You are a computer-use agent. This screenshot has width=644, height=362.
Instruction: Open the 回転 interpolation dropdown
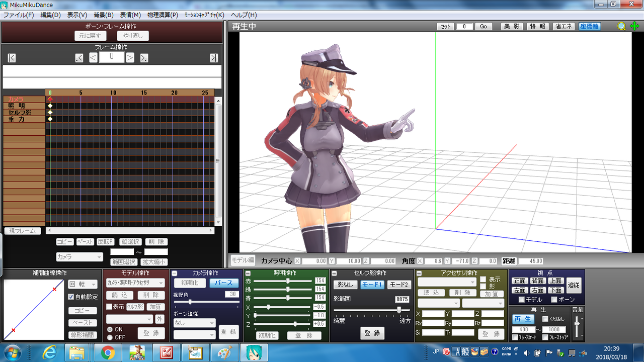pos(83,285)
